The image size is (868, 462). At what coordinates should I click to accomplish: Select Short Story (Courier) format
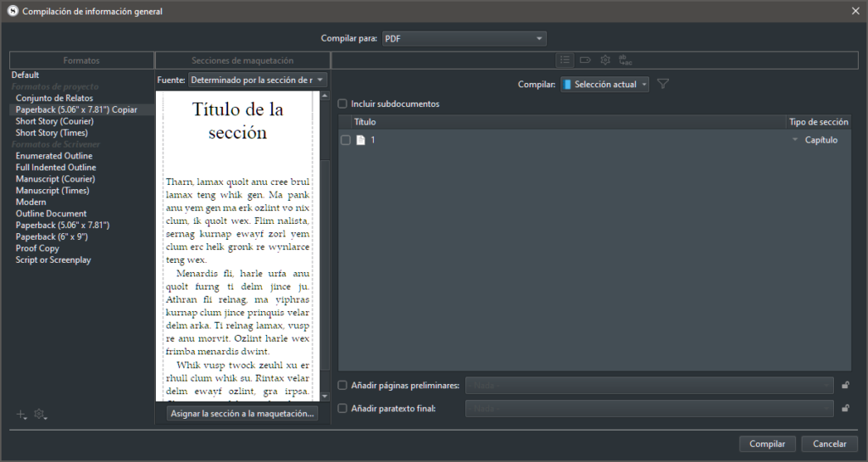(x=54, y=121)
